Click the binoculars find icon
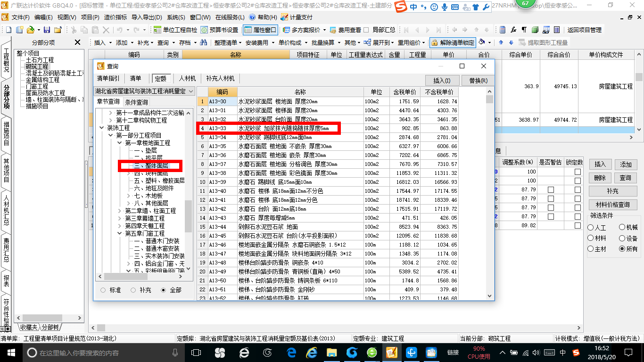The image size is (644, 362). pyautogui.click(x=204, y=42)
